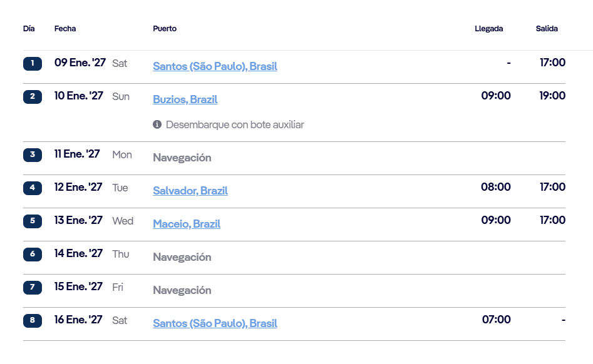Select the day 7 number badge
The image size is (593, 364).
tap(33, 287)
